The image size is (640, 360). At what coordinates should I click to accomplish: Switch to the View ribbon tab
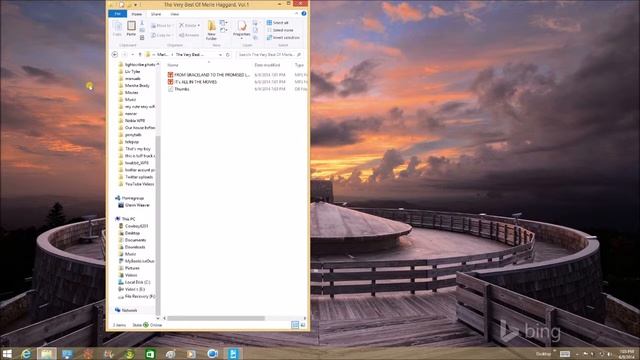(175, 14)
